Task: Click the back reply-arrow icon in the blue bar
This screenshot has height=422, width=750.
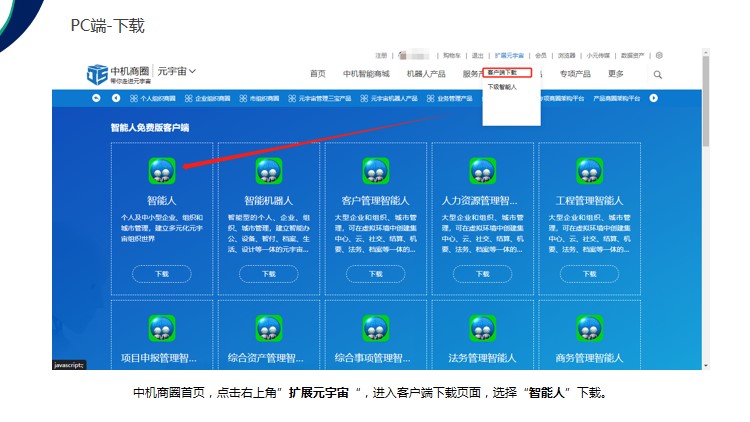Action: (96, 98)
